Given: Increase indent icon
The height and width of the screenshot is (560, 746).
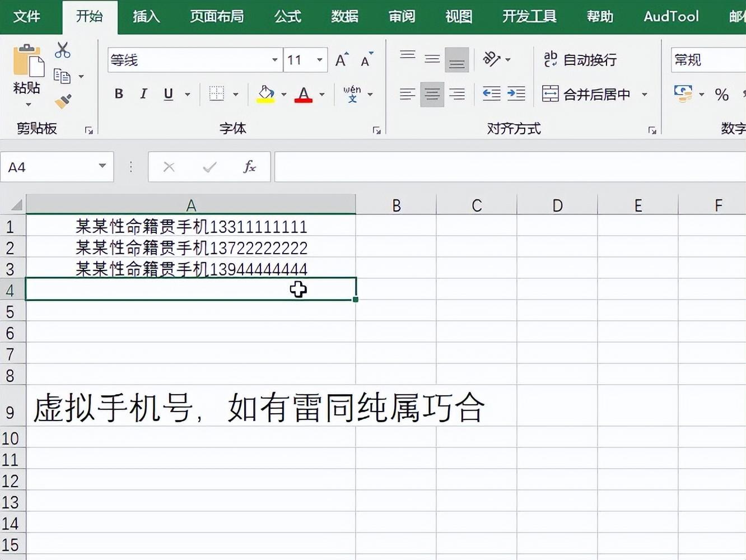Looking at the screenshot, I should 516,94.
